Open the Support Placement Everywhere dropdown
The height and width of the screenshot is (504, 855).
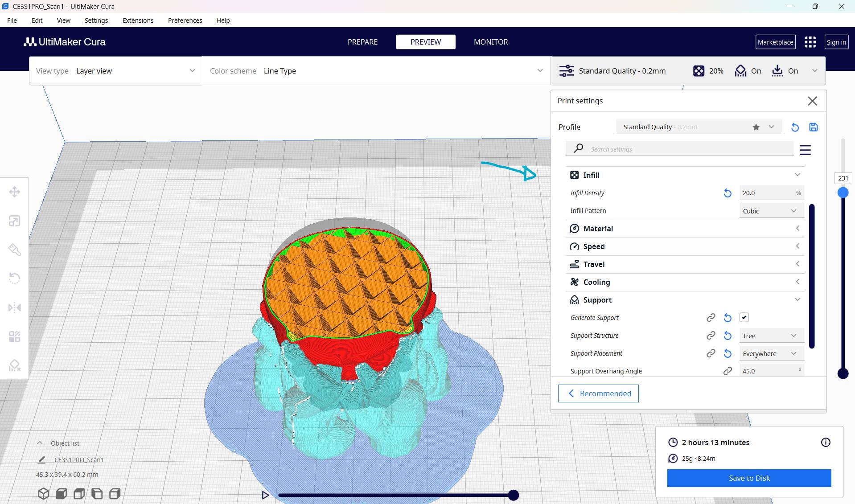772,353
